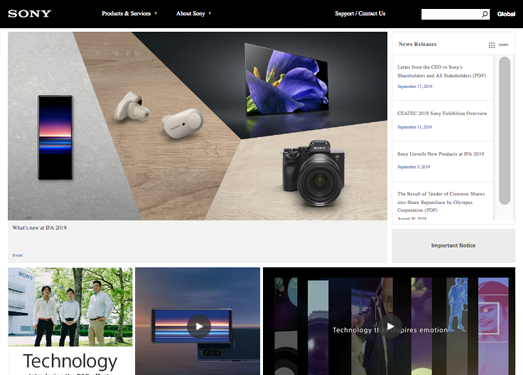Open the Products & Services menu
This screenshot has height=375, width=523.
[126, 14]
